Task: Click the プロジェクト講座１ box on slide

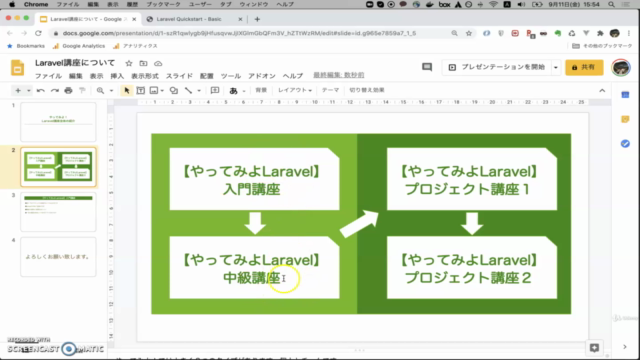Action: (472, 179)
